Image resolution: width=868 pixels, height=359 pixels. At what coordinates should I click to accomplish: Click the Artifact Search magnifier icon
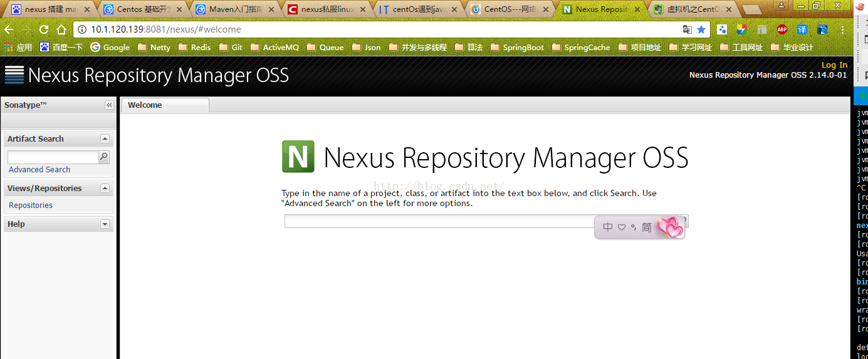(104, 157)
